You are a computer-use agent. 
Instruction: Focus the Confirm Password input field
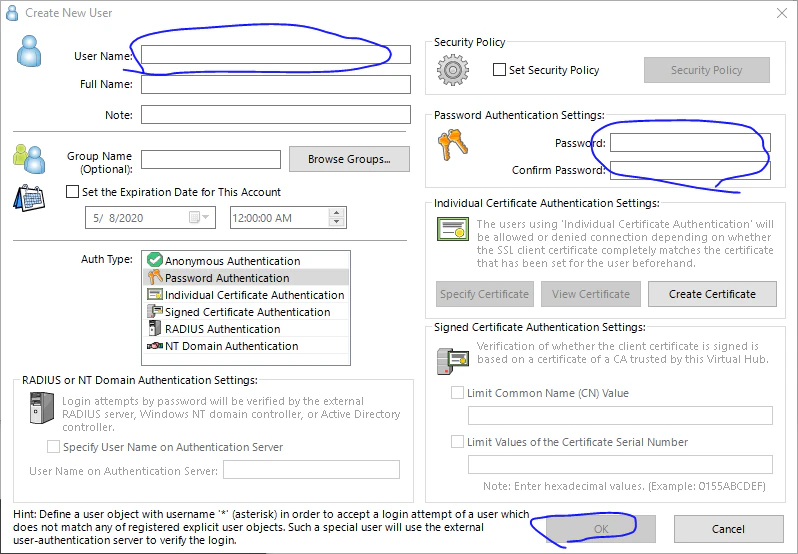pos(690,170)
